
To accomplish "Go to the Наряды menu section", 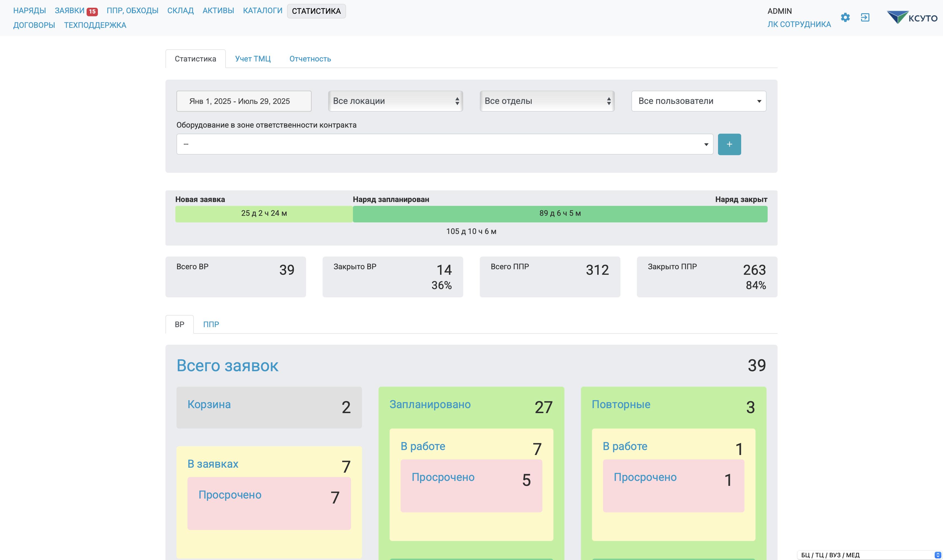I will click(30, 10).
